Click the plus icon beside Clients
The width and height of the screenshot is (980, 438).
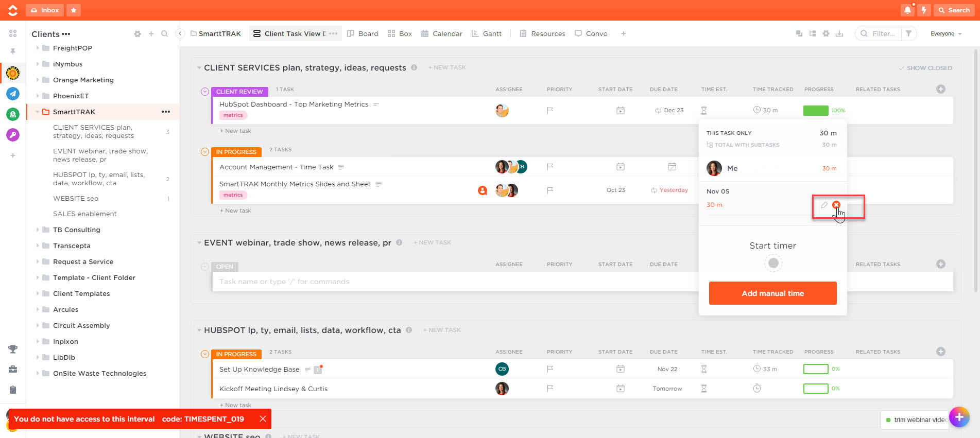[x=151, y=34]
